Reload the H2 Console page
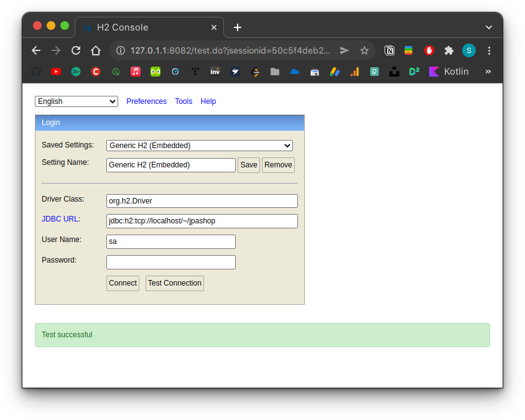The width and height of the screenshot is (525, 420). [x=76, y=50]
